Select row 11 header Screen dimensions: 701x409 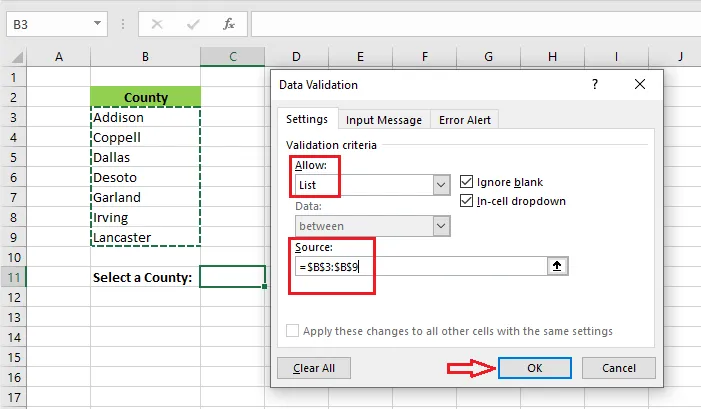13,278
